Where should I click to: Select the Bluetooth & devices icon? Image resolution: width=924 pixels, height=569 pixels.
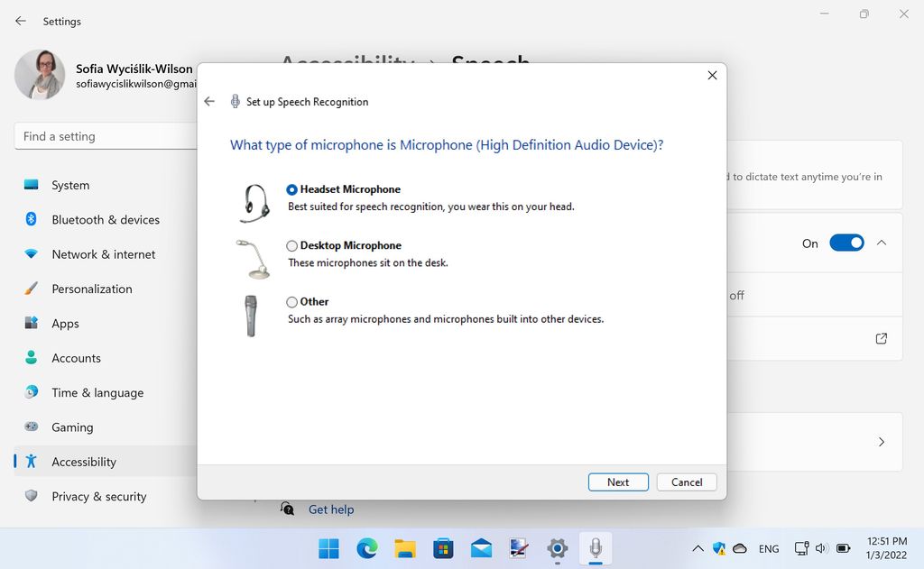tap(30, 219)
